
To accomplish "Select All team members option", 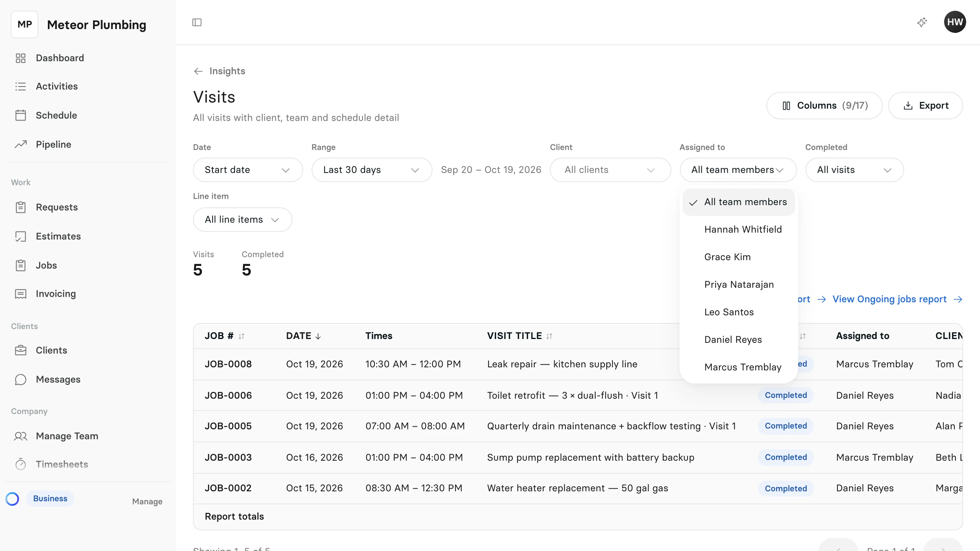I will 738,202.
